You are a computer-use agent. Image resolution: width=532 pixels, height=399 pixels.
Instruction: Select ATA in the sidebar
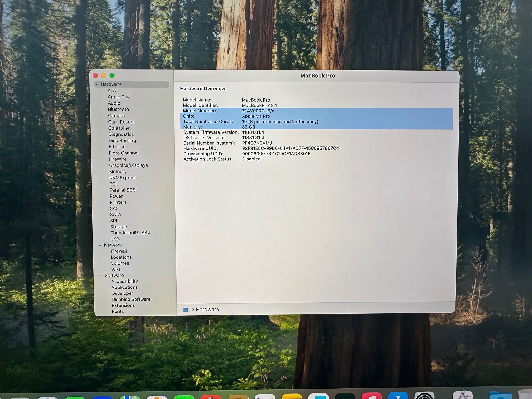pos(112,91)
